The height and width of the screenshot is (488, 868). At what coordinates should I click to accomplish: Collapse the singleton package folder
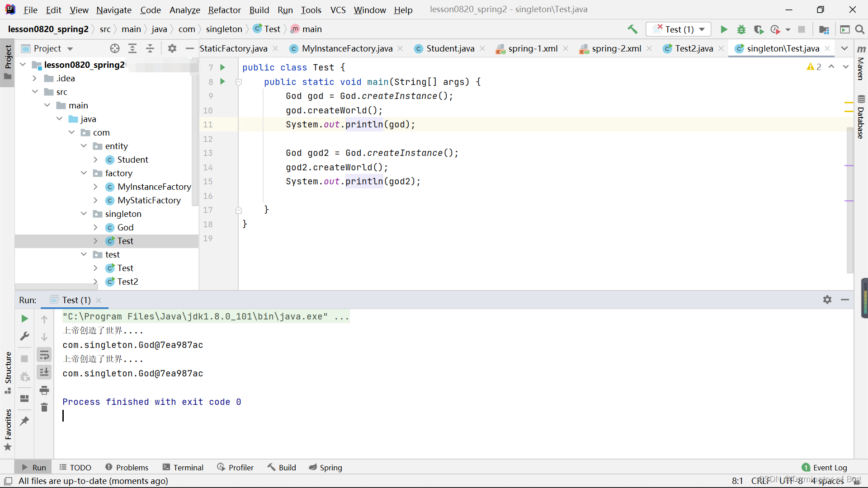84,214
